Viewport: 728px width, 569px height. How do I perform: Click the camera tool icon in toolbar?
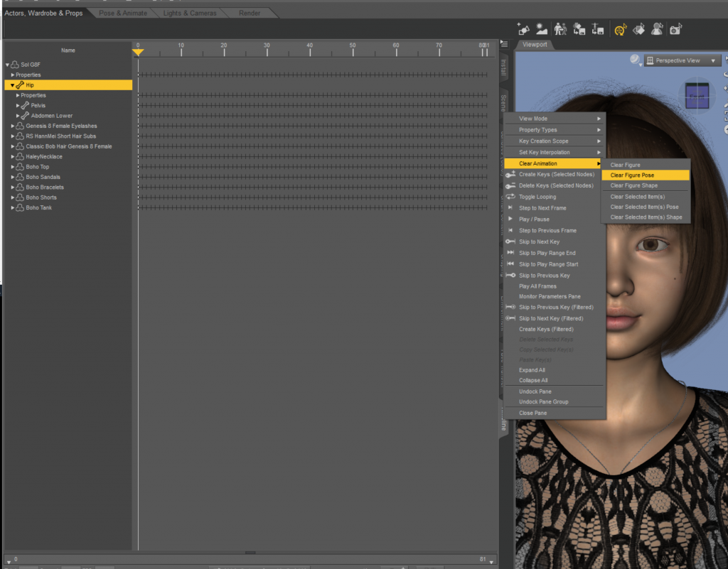pyautogui.click(x=675, y=29)
